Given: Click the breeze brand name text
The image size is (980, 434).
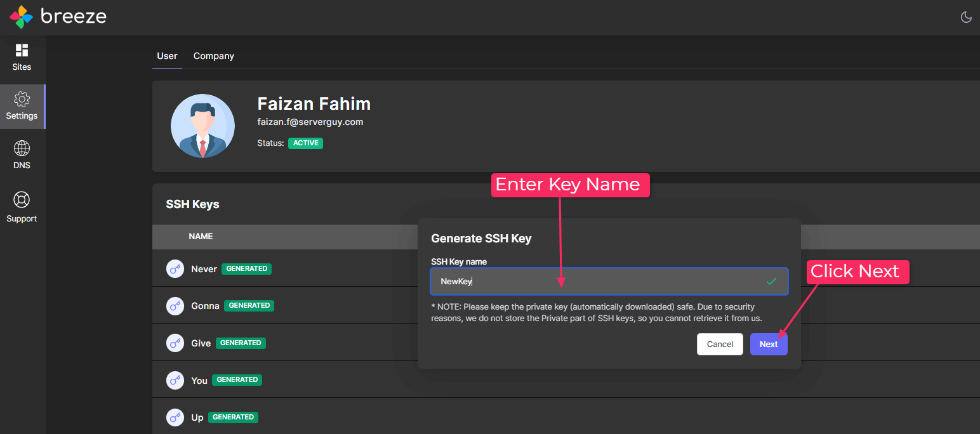Looking at the screenshot, I should 74,16.
